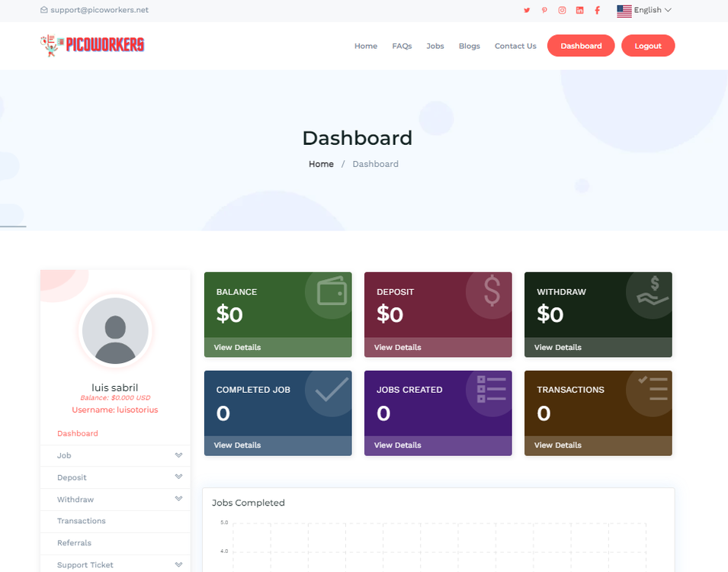Click the support email address link
This screenshot has height=572, width=728.
point(95,11)
